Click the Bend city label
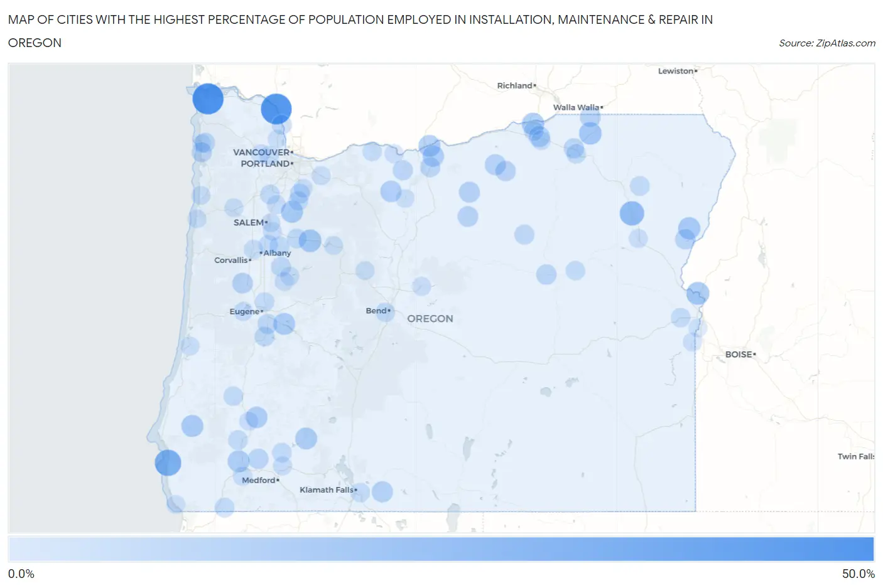 point(376,311)
